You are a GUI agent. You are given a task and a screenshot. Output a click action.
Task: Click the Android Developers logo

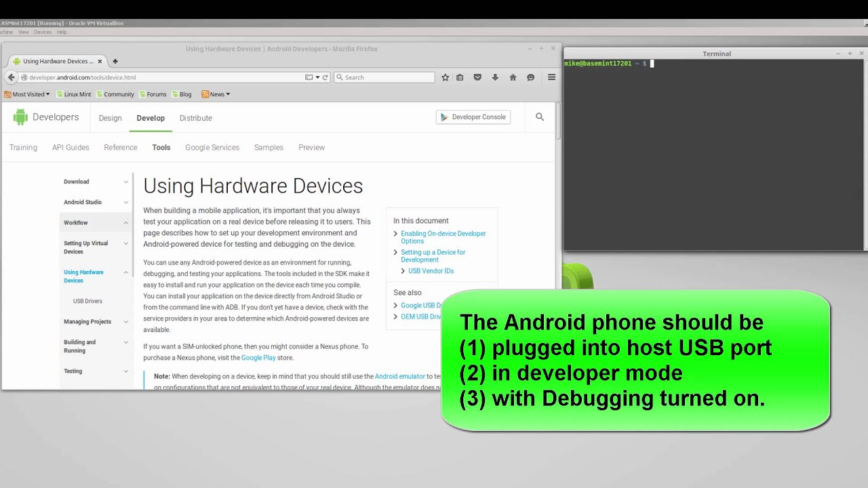point(46,117)
